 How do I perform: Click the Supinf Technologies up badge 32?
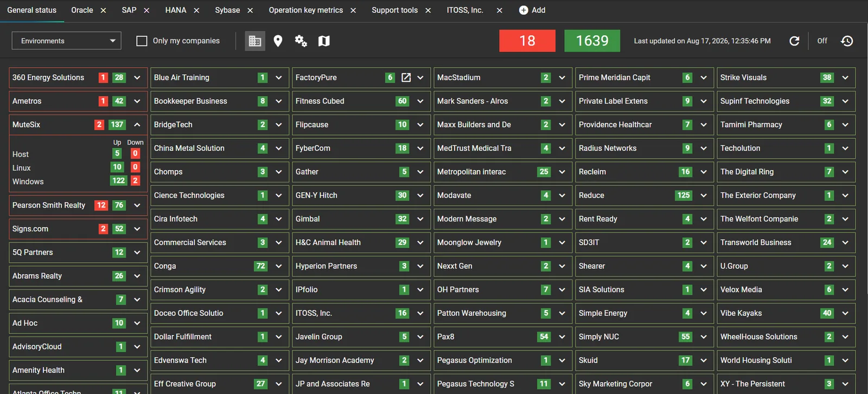point(827,101)
